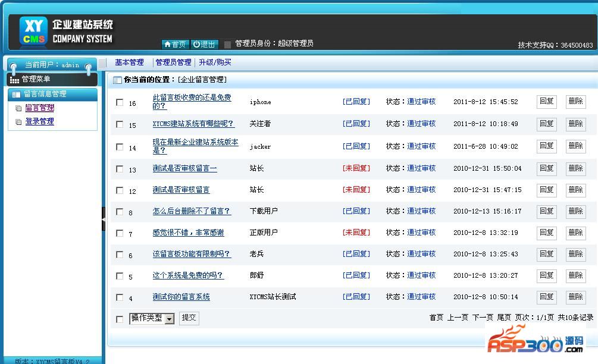
Task: Open the 管理员管理 tab
Action: (174, 62)
